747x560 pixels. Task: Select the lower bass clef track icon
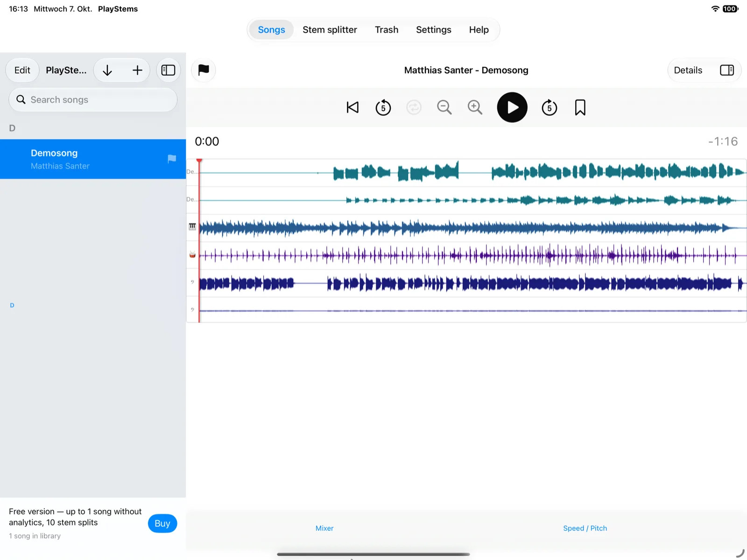192,309
